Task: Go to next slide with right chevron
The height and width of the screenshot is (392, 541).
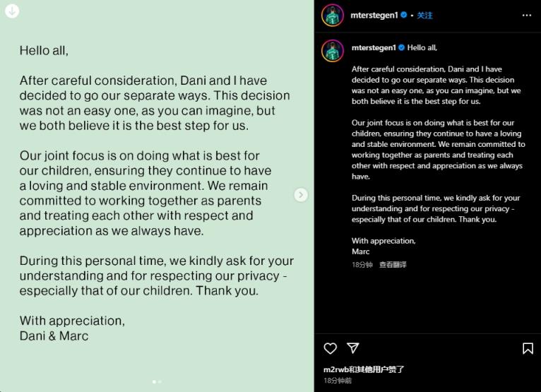Action: pyautogui.click(x=301, y=195)
